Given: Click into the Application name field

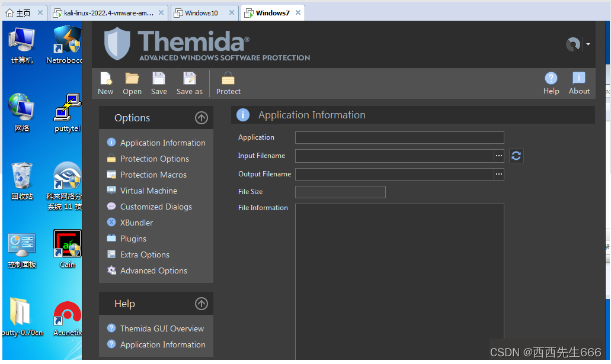Looking at the screenshot, I should click(x=399, y=137).
